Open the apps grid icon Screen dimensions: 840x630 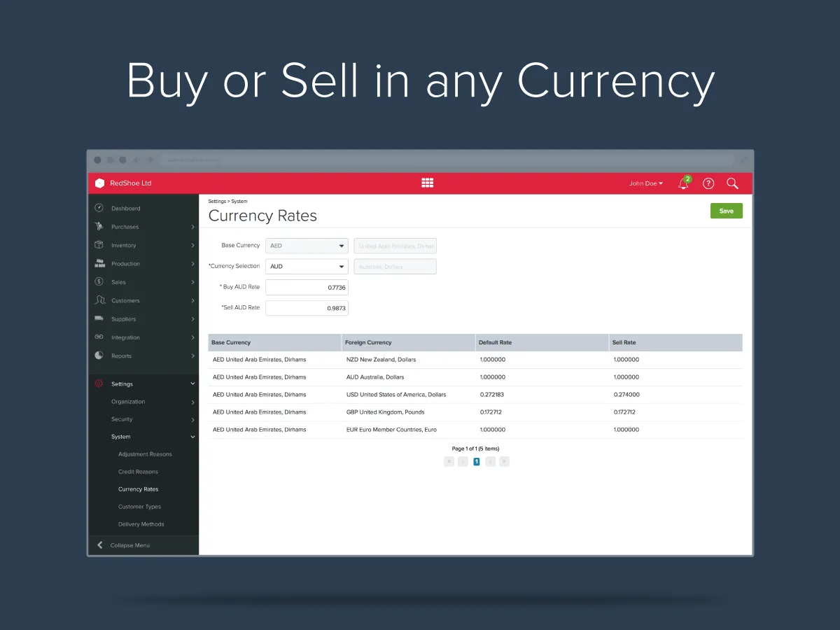coord(428,183)
